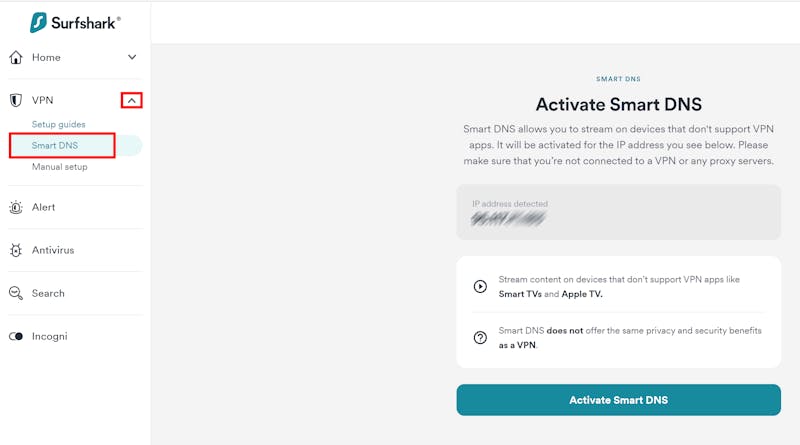Click the Home house icon
This screenshot has height=445, width=800.
16,57
